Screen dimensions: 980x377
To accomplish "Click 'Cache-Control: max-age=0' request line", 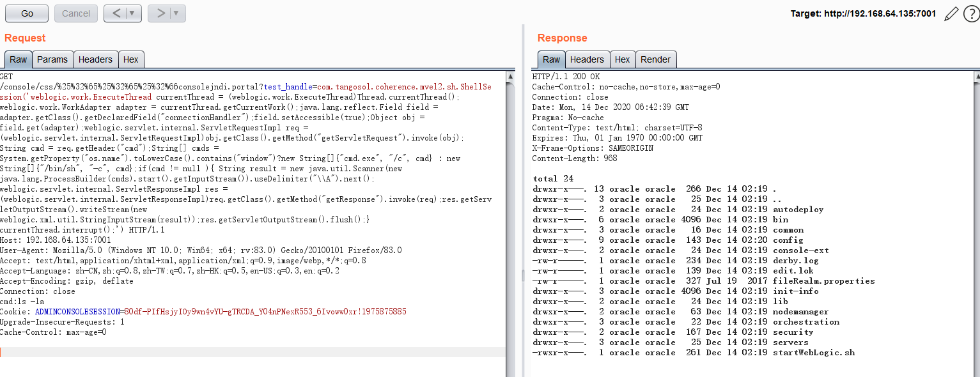I will 53,332.
